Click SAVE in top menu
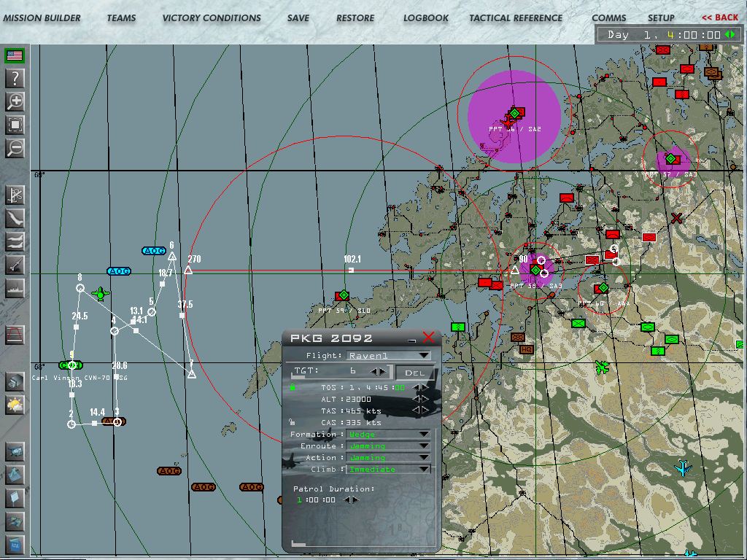The image size is (747, 560). (x=298, y=18)
